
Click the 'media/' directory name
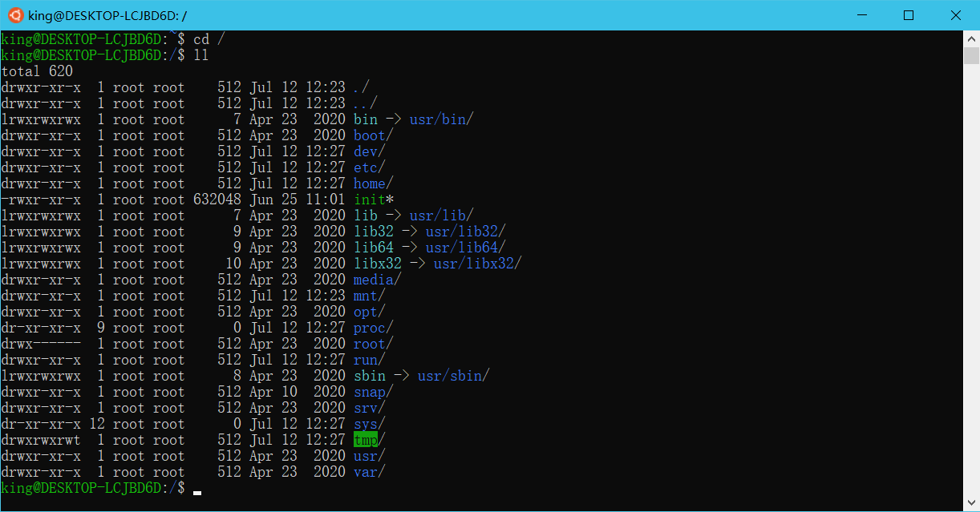coord(378,280)
